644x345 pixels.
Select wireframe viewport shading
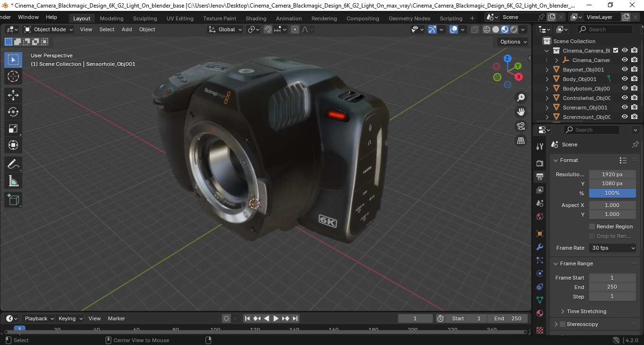pyautogui.click(x=487, y=29)
